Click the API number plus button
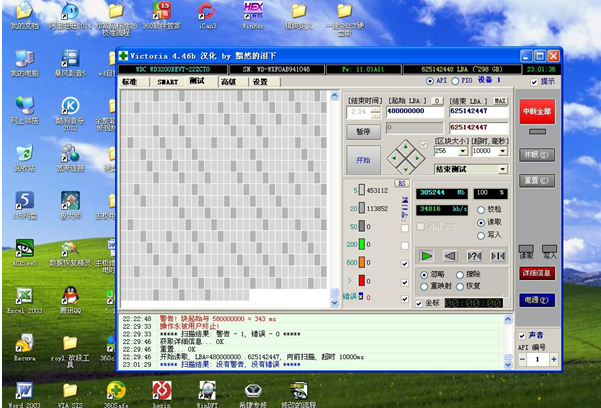The image size is (601, 408). (x=553, y=359)
